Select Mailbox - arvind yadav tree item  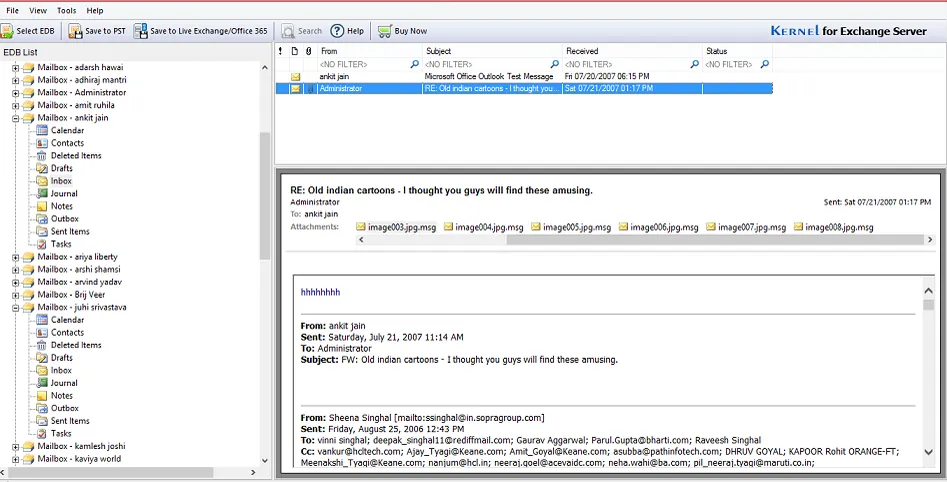[80, 282]
